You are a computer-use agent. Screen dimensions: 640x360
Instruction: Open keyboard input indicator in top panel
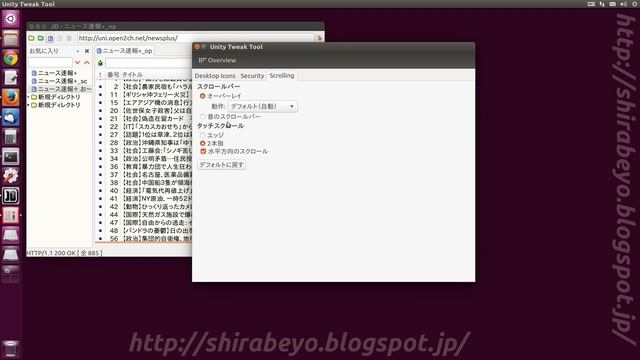click(x=591, y=4)
